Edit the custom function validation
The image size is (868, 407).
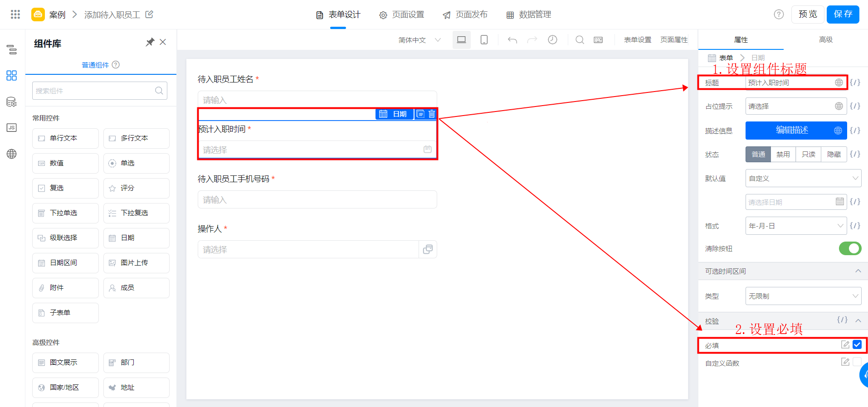pos(845,362)
